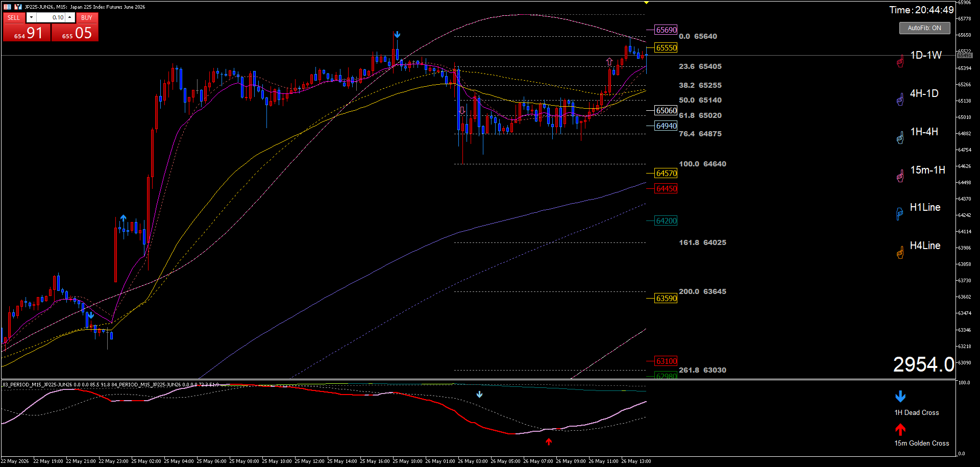This screenshot has height=467, width=980.
Task: Click the orange H4Line hand pointer
Action: pos(900,252)
